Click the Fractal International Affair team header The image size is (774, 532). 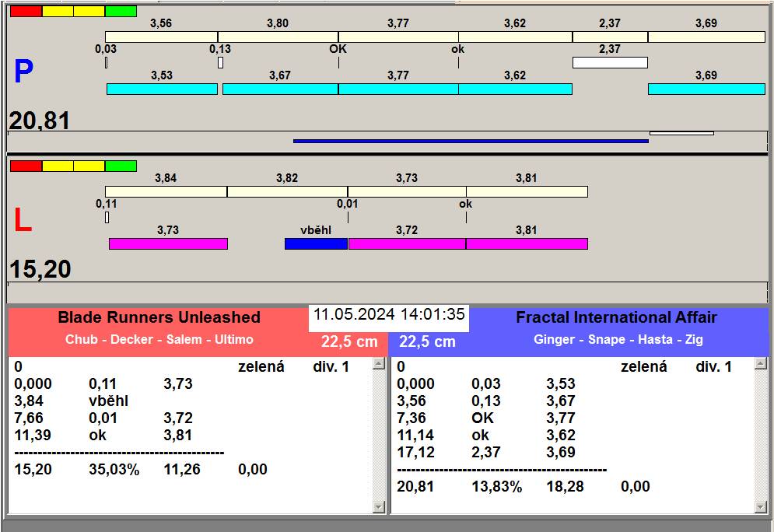[x=617, y=317]
